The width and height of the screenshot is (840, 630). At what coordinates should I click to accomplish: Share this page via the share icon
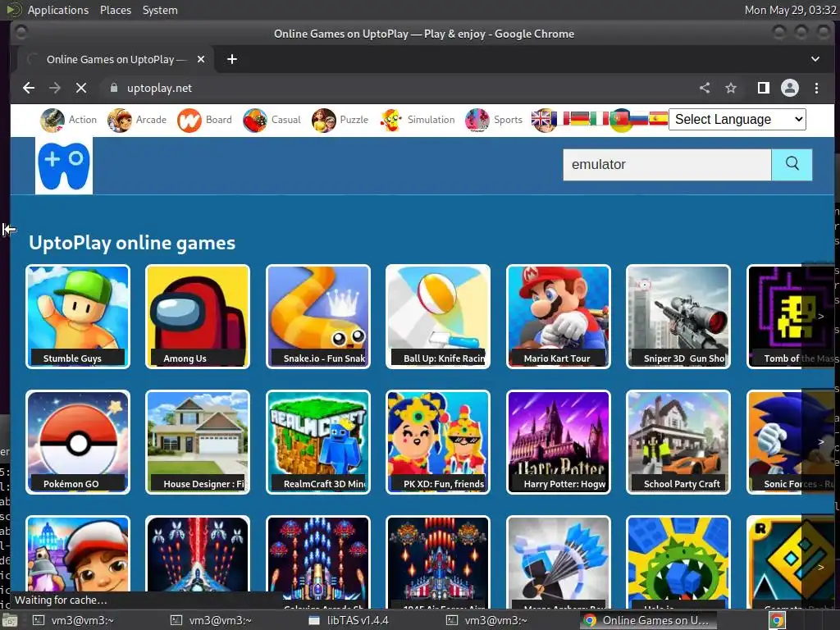point(705,88)
